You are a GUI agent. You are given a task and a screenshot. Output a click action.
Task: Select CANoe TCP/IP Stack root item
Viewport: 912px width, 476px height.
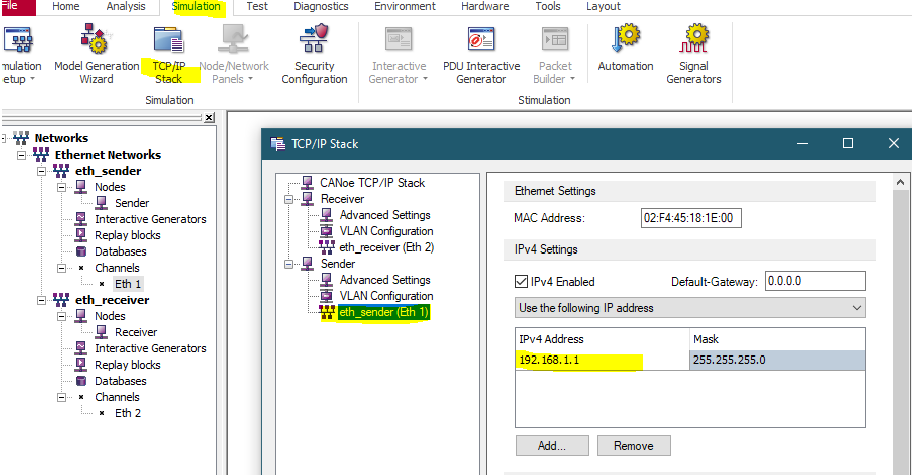pyautogui.click(x=372, y=183)
